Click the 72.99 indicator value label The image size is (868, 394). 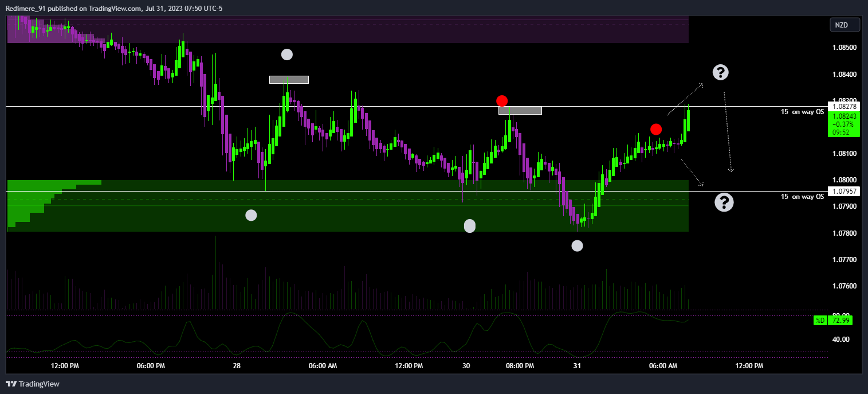coord(840,320)
